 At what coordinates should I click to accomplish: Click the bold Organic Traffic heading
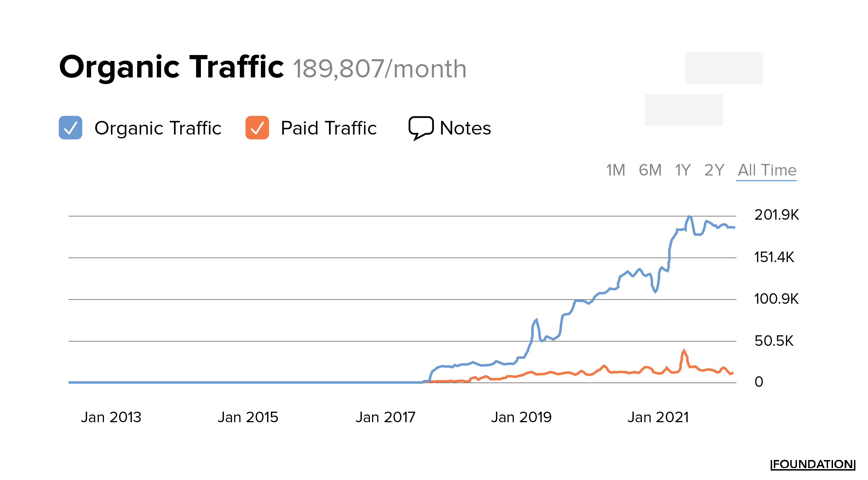(171, 67)
